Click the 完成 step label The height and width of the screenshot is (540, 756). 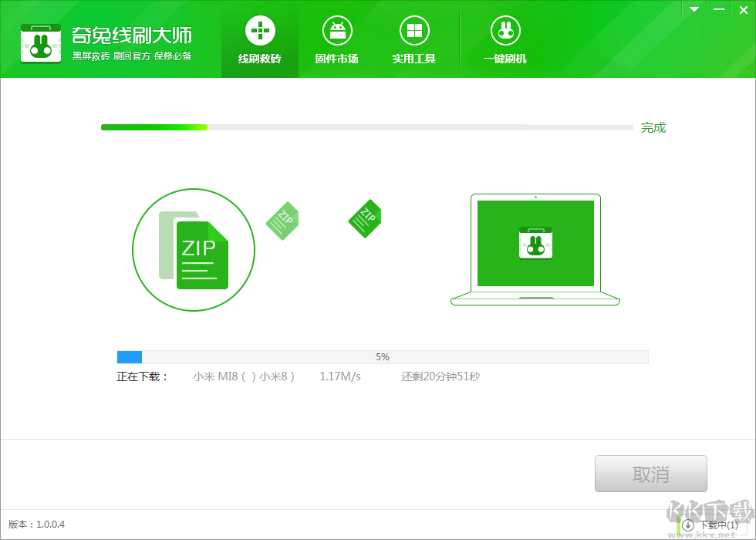point(653,128)
